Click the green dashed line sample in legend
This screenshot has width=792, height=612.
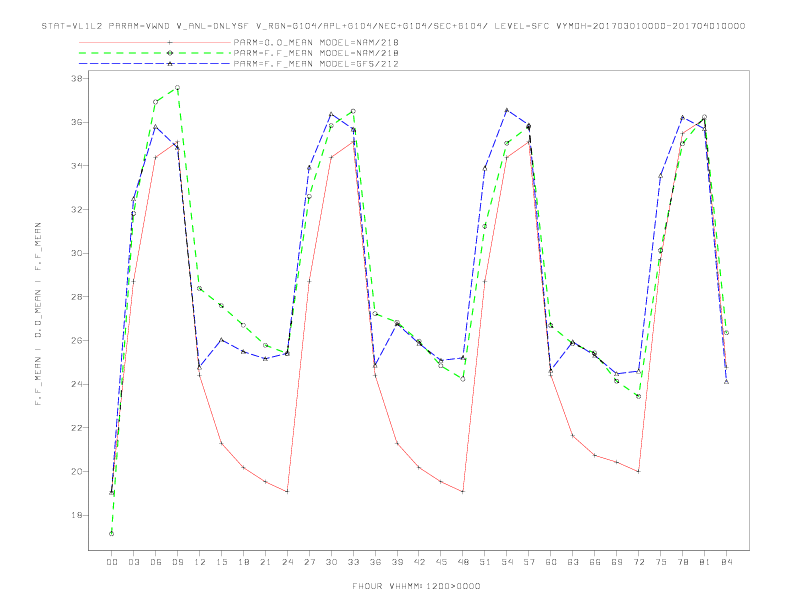click(x=155, y=53)
